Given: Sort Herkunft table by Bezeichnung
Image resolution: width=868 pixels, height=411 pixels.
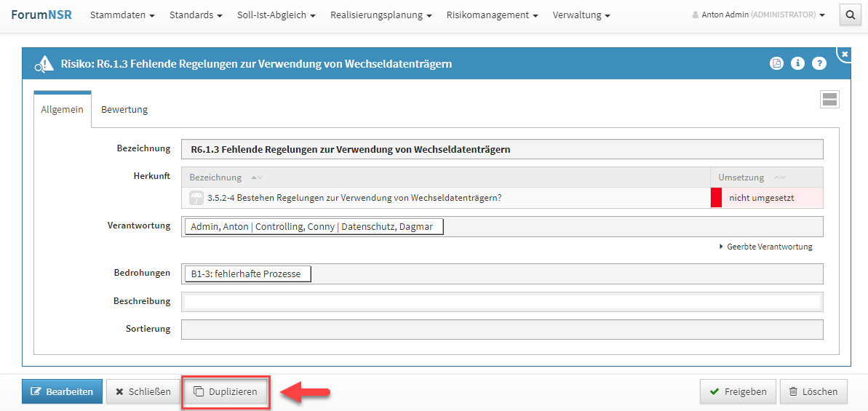Looking at the screenshot, I should (256, 177).
